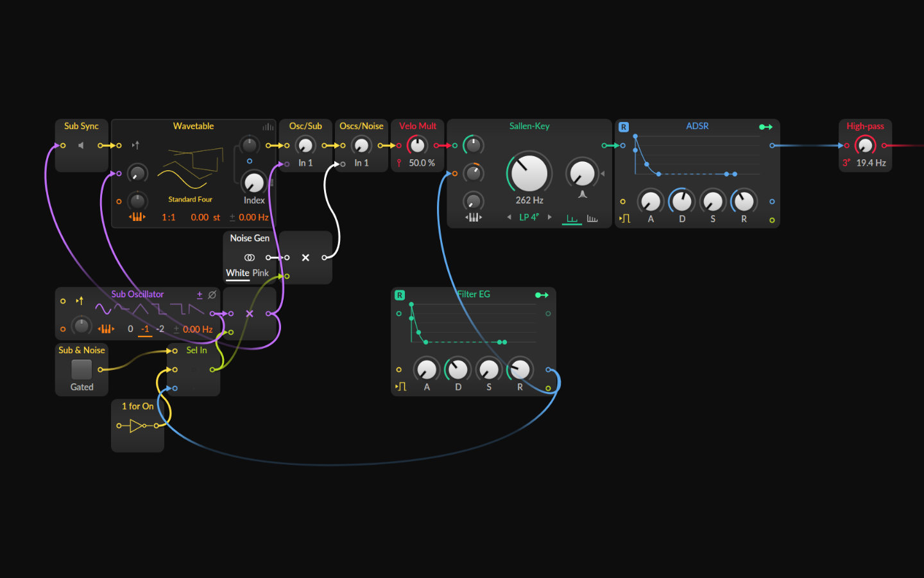Screen dimensions: 924x578
Task: Toggle the ± bipolar button in Sub Oscillator
Action: 200,295
